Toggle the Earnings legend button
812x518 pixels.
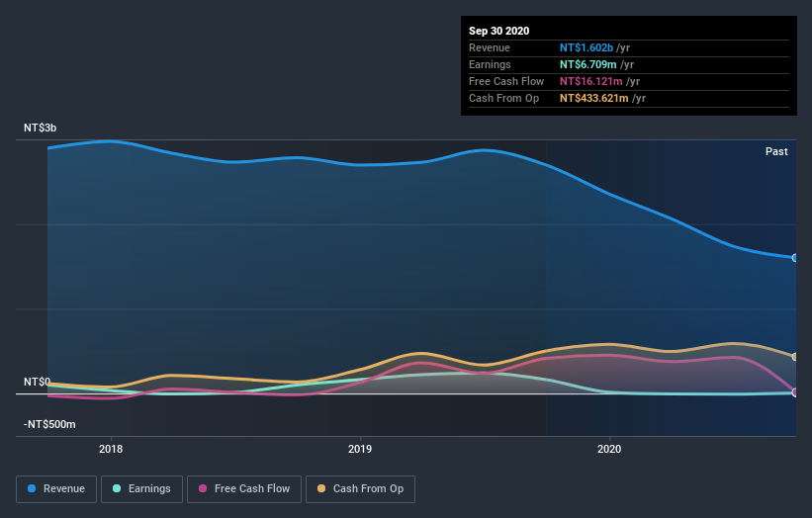coord(141,489)
